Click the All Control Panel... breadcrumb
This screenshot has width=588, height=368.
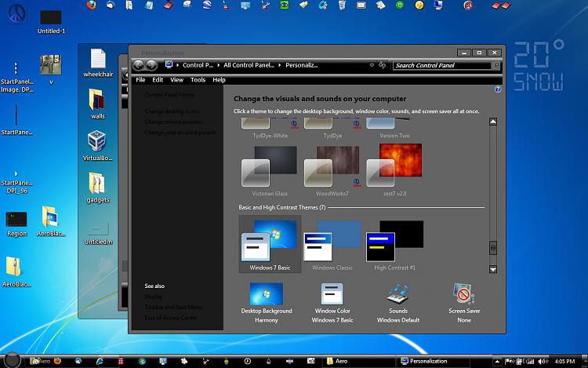pyautogui.click(x=249, y=65)
